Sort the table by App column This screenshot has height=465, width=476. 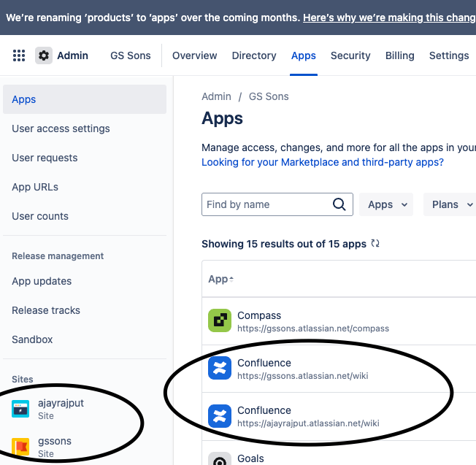tap(220, 279)
